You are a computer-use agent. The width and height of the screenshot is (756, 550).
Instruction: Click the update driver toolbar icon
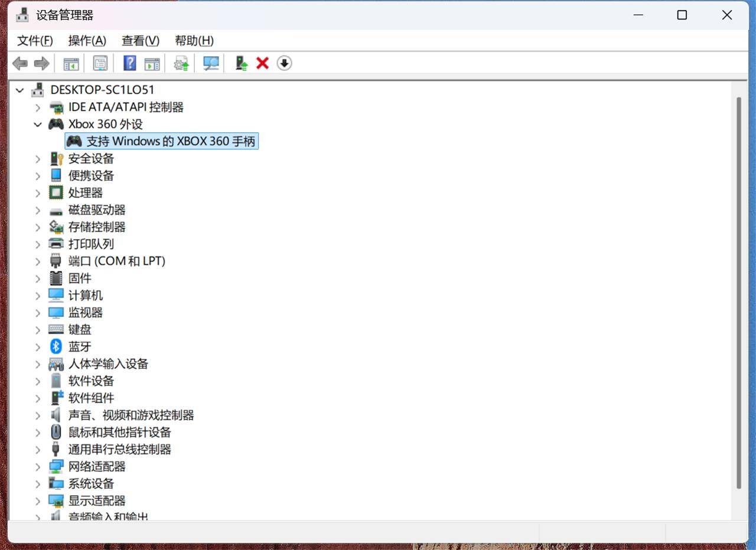pyautogui.click(x=181, y=63)
